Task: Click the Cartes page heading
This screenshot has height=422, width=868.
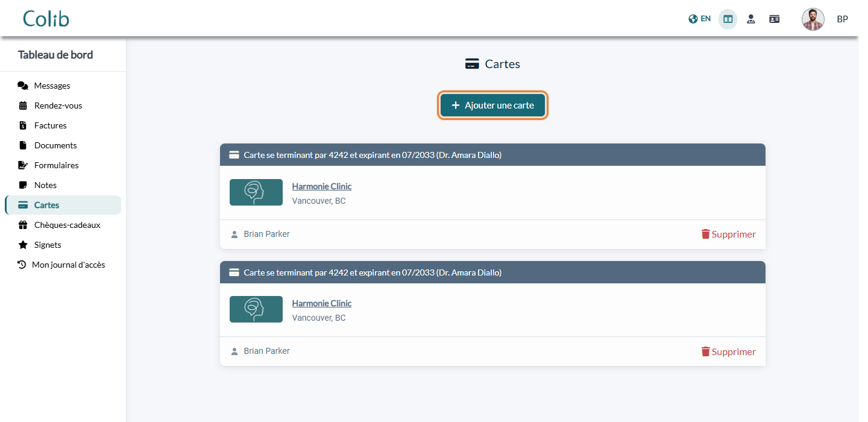Action: coord(492,64)
